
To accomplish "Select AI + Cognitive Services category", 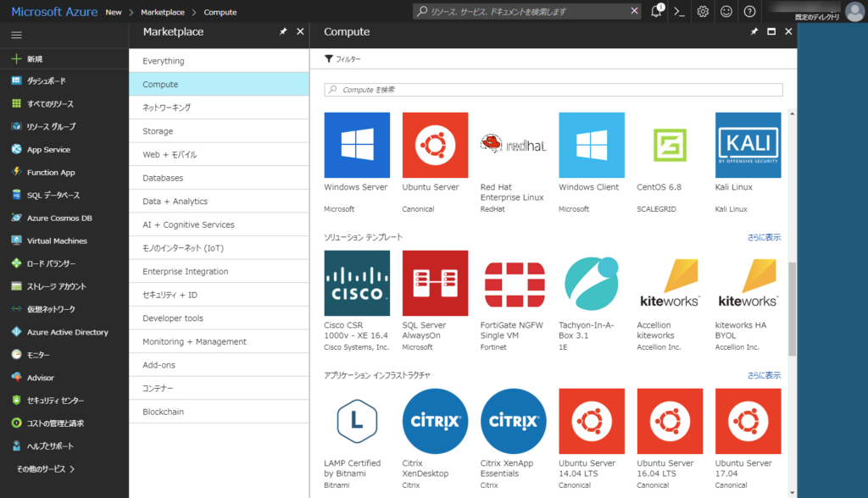I will pyautogui.click(x=220, y=224).
